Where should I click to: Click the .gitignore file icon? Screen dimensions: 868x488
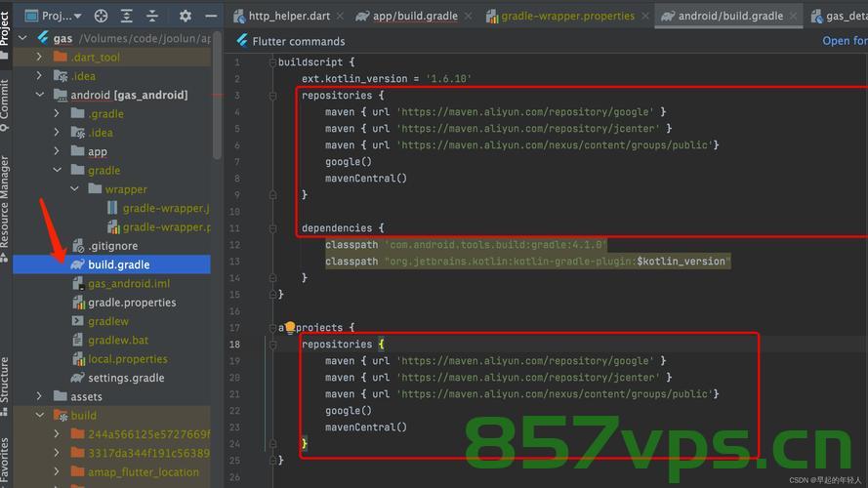click(x=78, y=245)
